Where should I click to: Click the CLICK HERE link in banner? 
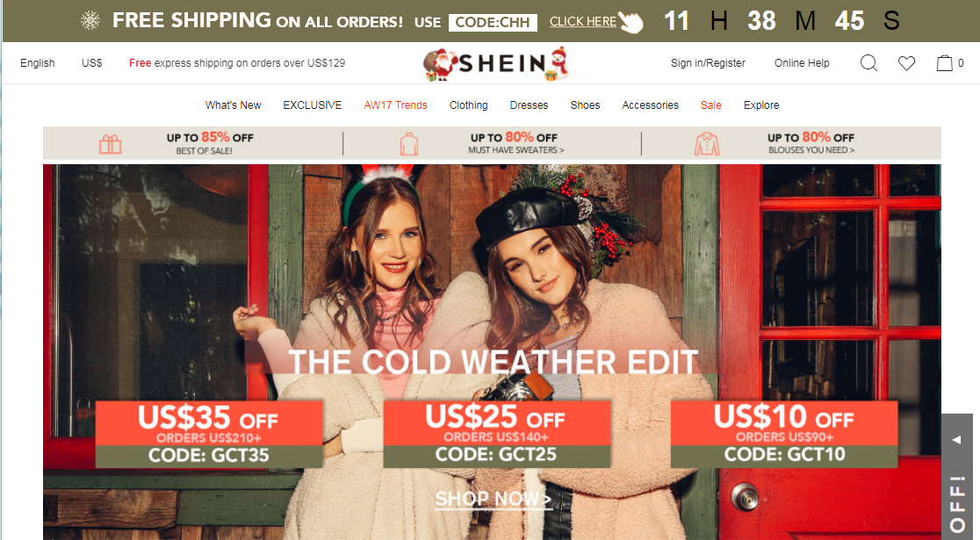point(582,21)
